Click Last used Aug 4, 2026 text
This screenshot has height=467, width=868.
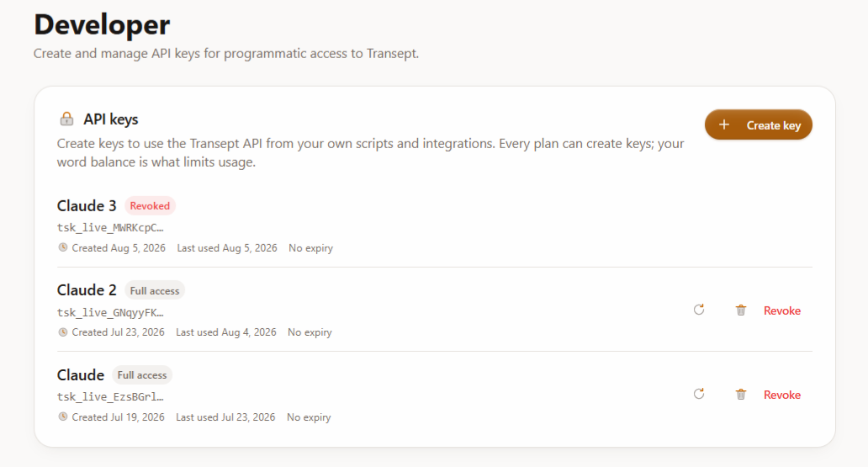tap(226, 332)
